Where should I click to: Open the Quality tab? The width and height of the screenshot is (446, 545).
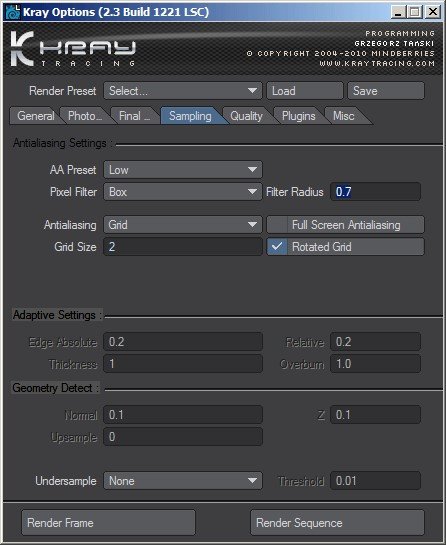[x=246, y=116]
